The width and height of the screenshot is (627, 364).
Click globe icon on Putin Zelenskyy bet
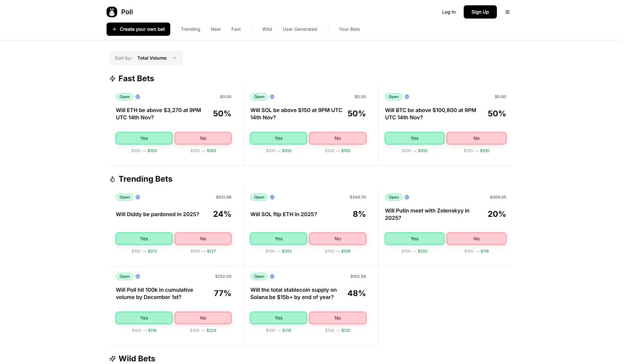pos(407,197)
